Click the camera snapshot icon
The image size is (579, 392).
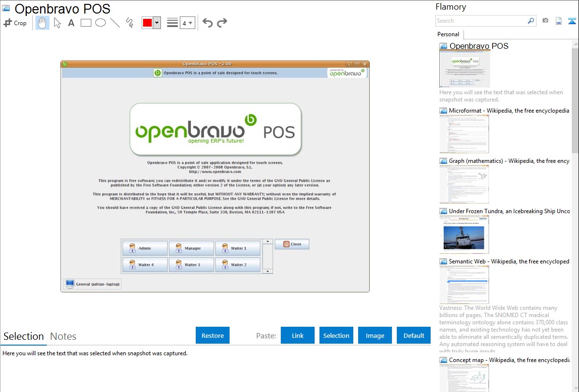click(545, 21)
